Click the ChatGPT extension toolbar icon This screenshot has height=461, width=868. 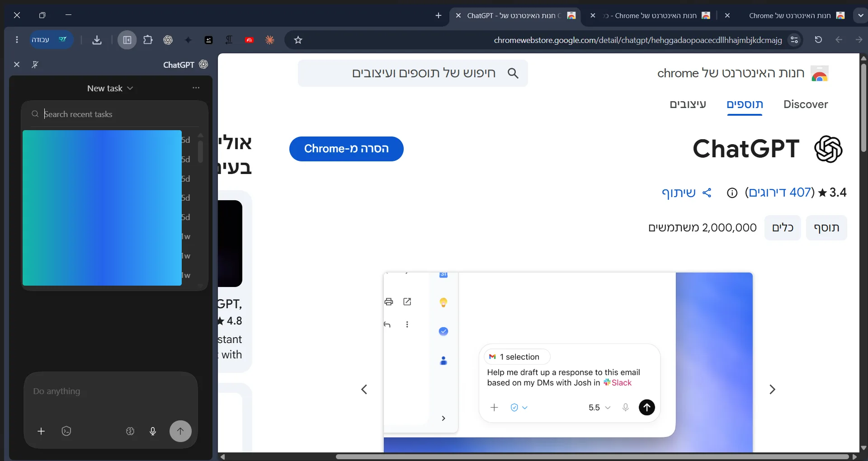168,40
